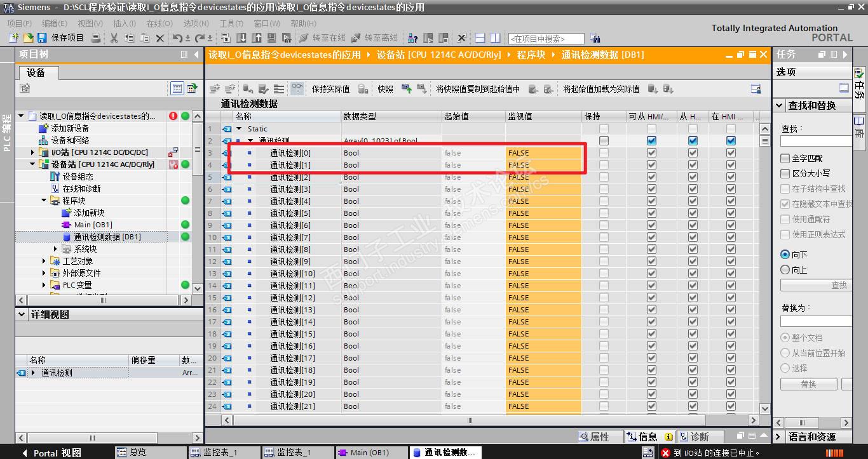Image resolution: width=868 pixels, height=459 pixels.
Task: Click the new project icon
Action: tap(13, 38)
